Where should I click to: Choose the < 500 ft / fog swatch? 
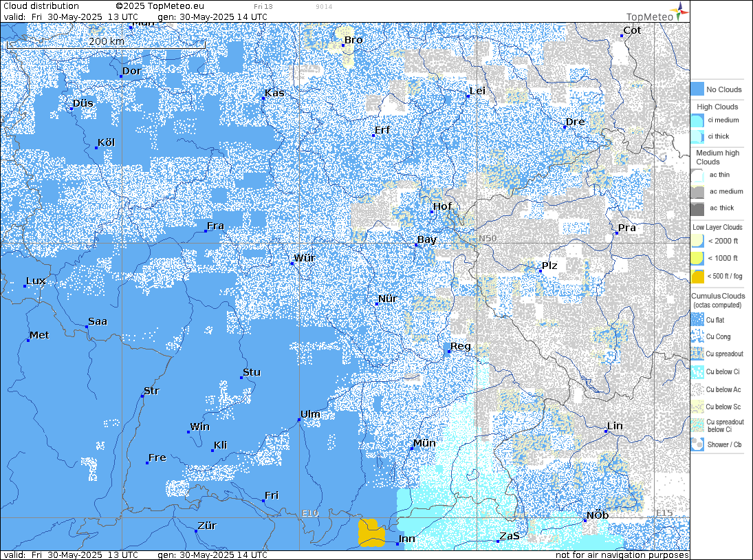pos(697,276)
